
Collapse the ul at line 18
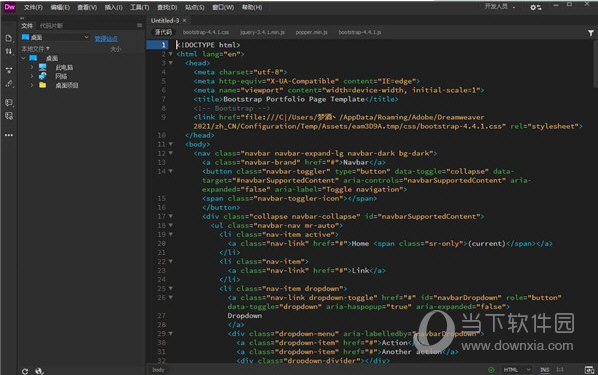click(170, 225)
